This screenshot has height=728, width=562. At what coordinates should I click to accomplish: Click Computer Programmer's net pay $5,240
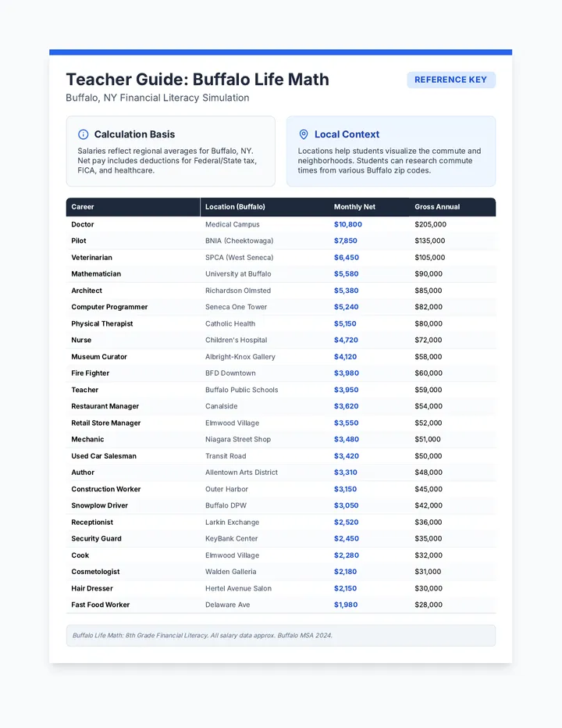[347, 307]
